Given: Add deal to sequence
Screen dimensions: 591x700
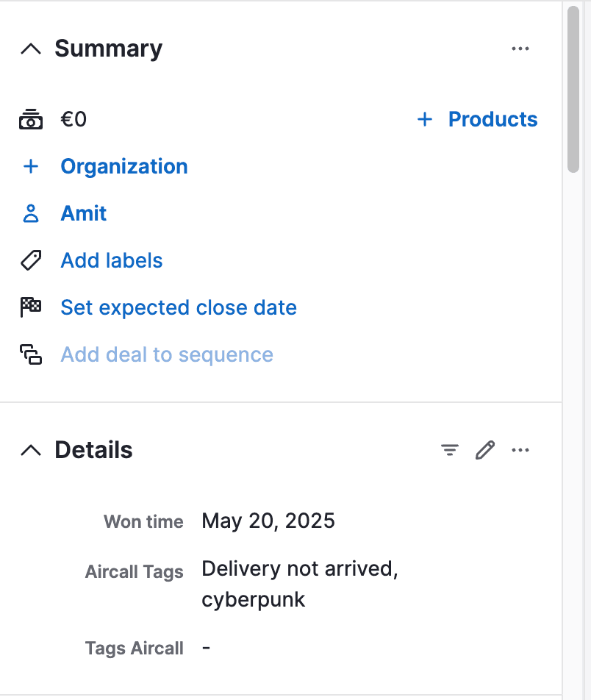Looking at the screenshot, I should 167,354.
